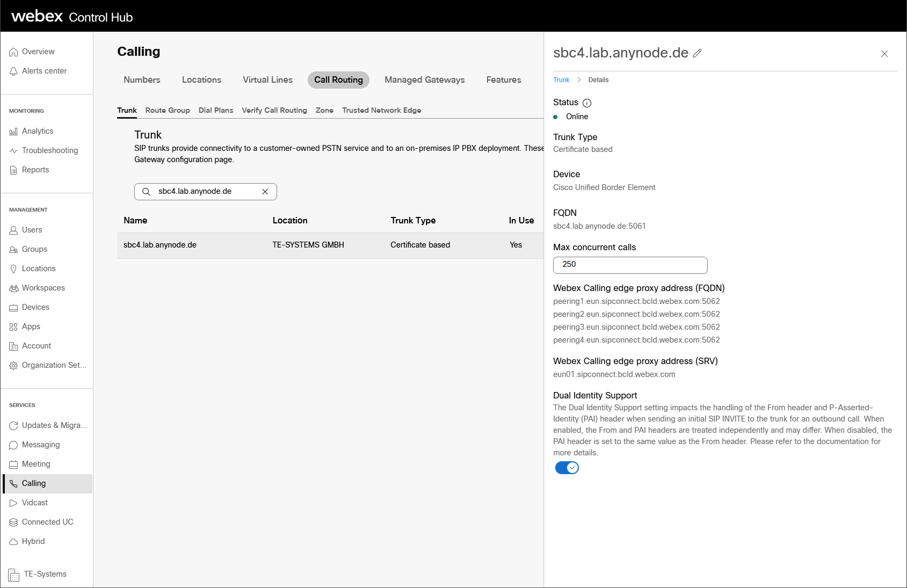
Task: Open the Verify Call Routing sub-tab
Action: click(x=274, y=110)
